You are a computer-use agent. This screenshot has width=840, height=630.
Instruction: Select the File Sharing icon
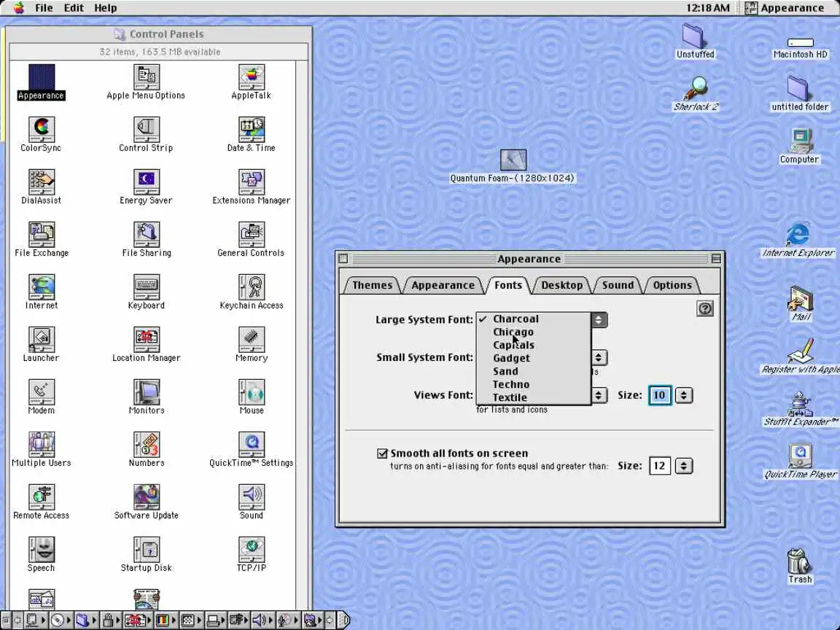tap(147, 236)
